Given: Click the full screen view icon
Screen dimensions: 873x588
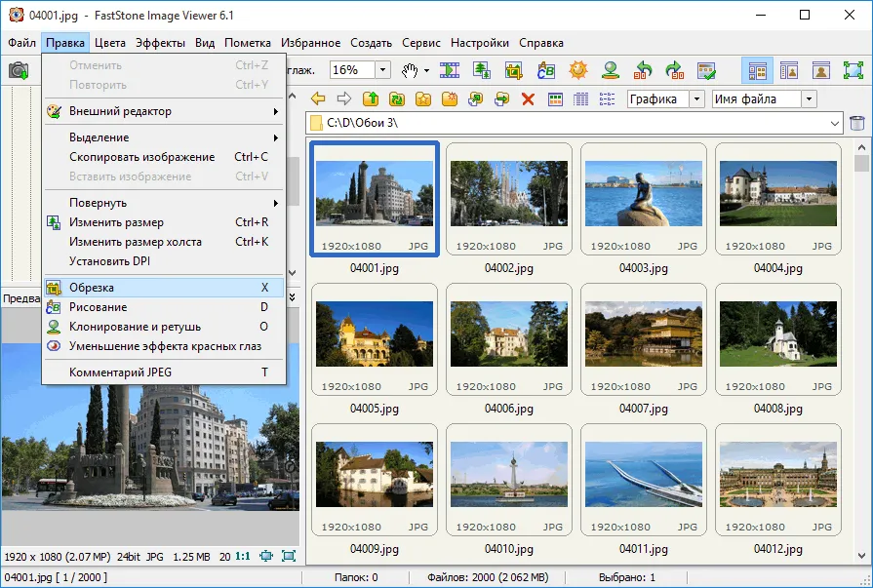Looking at the screenshot, I should (x=853, y=70).
